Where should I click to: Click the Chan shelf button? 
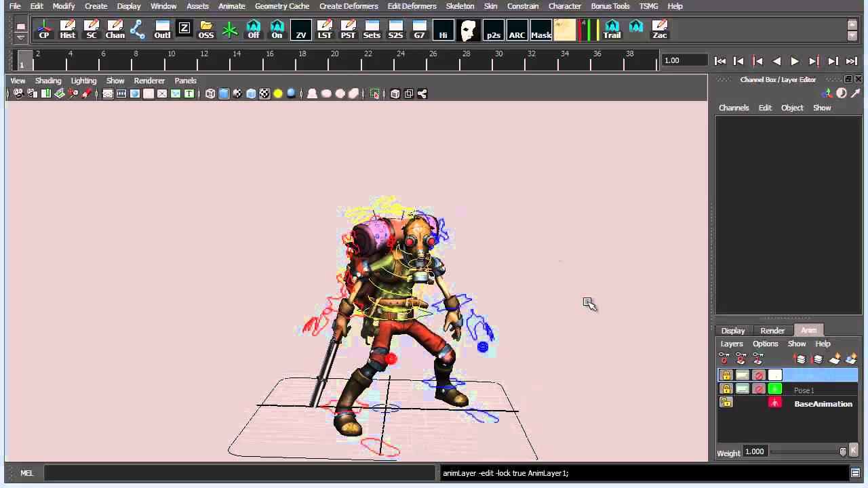coord(115,30)
